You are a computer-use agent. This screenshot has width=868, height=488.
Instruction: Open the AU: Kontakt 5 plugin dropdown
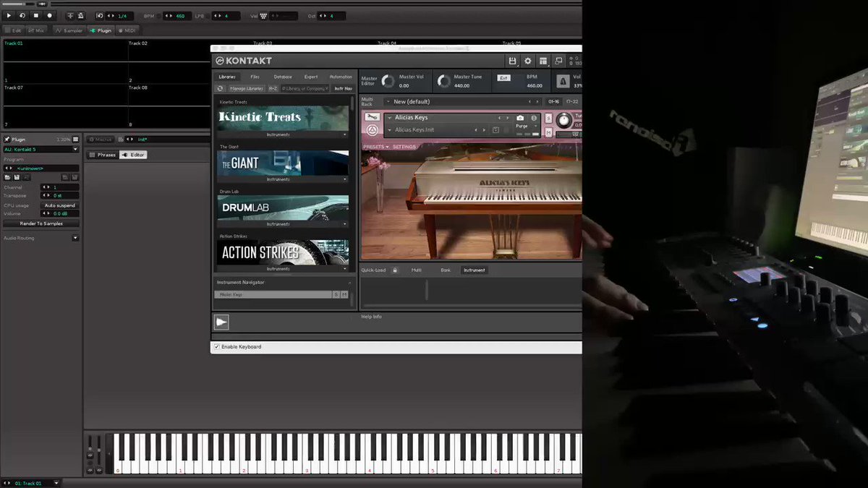point(41,149)
